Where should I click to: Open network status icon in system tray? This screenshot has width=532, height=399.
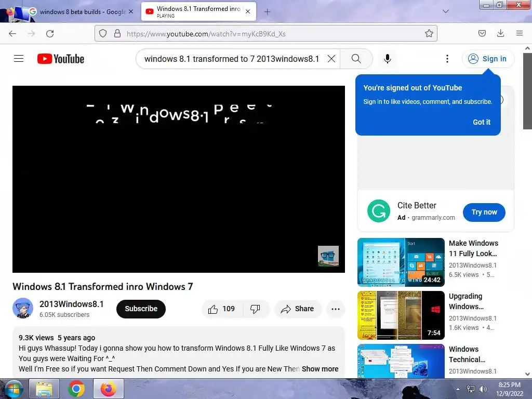(470, 389)
